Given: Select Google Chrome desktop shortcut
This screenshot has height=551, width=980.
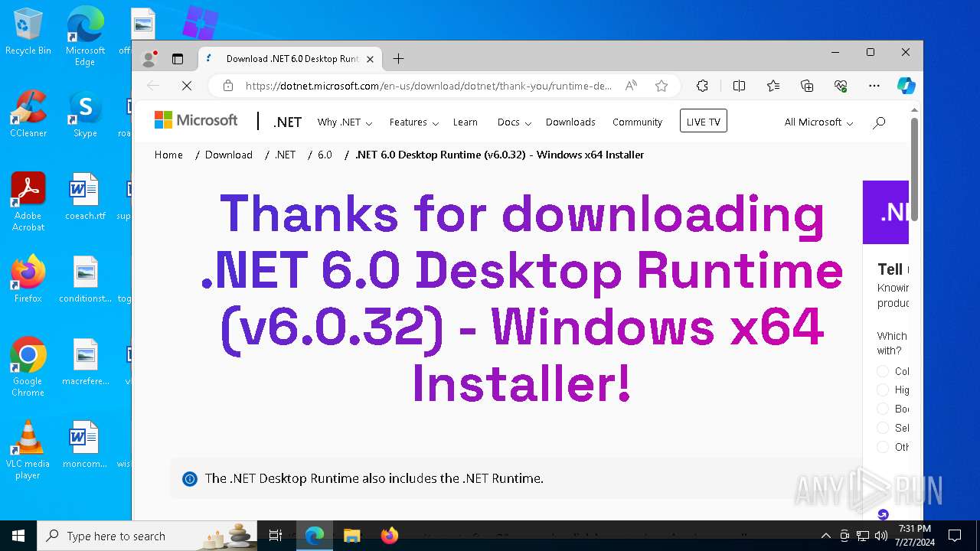Looking at the screenshot, I should pos(28,367).
